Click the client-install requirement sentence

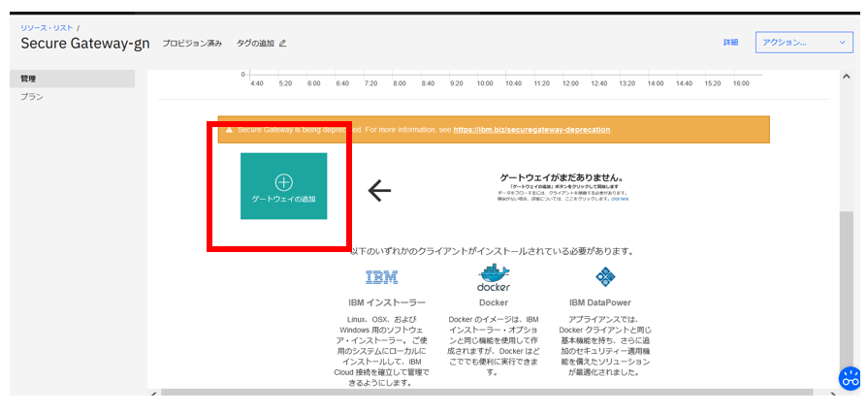click(x=492, y=252)
